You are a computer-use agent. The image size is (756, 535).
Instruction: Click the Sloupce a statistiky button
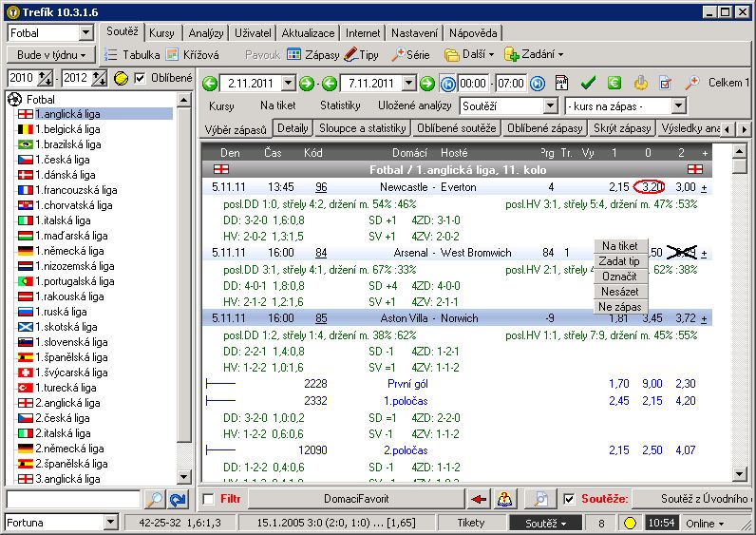(363, 128)
